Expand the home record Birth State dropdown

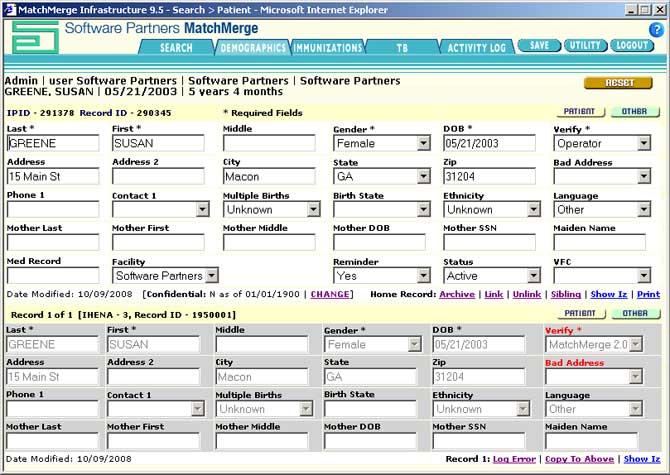pos(423,209)
